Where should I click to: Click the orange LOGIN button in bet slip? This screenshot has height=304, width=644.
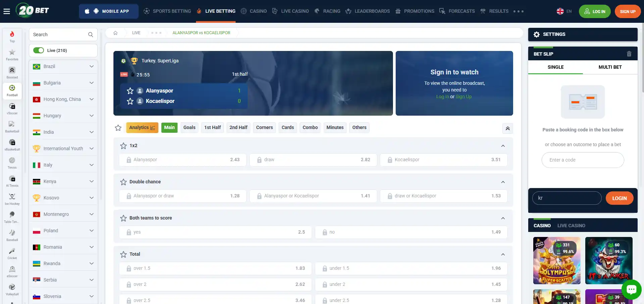click(620, 198)
